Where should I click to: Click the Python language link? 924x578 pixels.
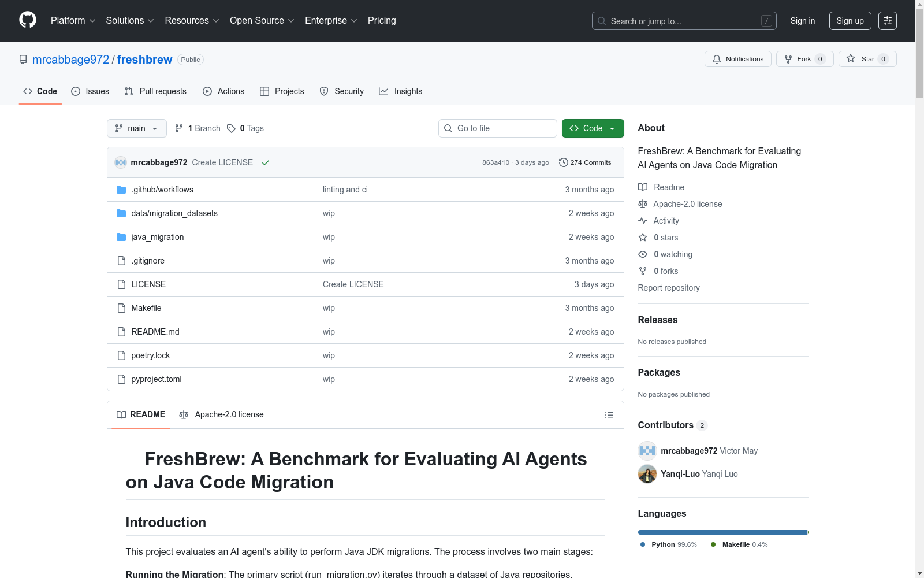tap(669, 544)
